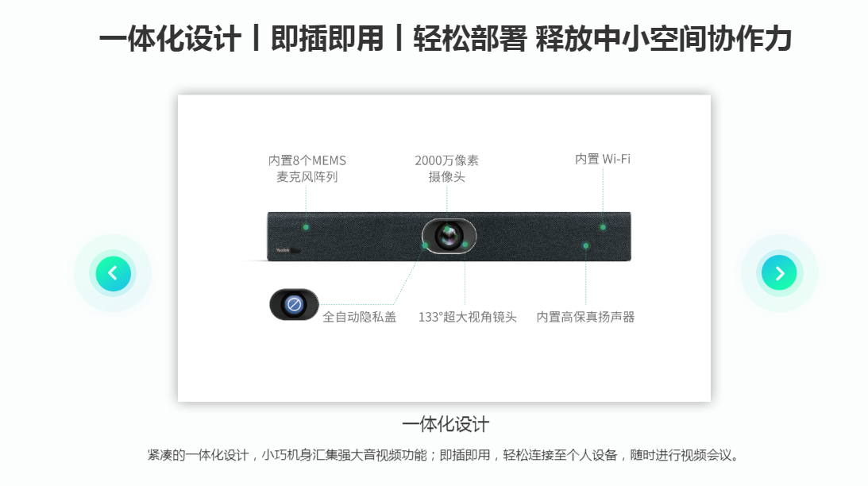Select the green dot under the MEMS microphone label

pos(306,227)
